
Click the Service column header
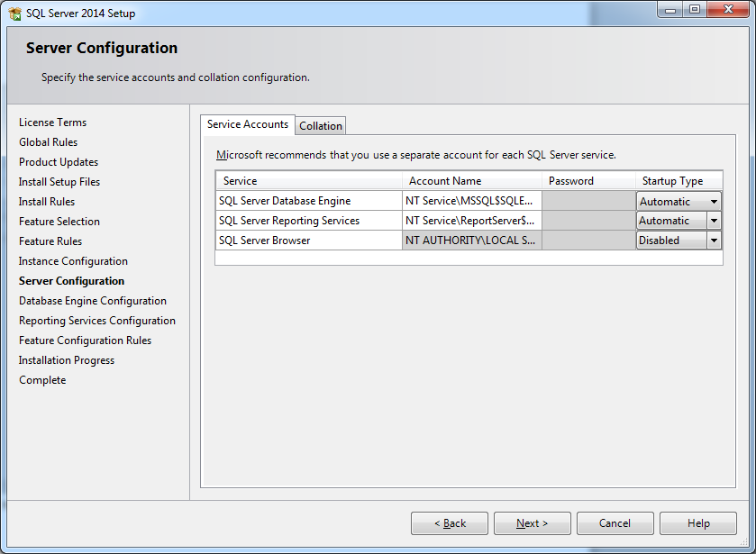pyautogui.click(x=309, y=181)
